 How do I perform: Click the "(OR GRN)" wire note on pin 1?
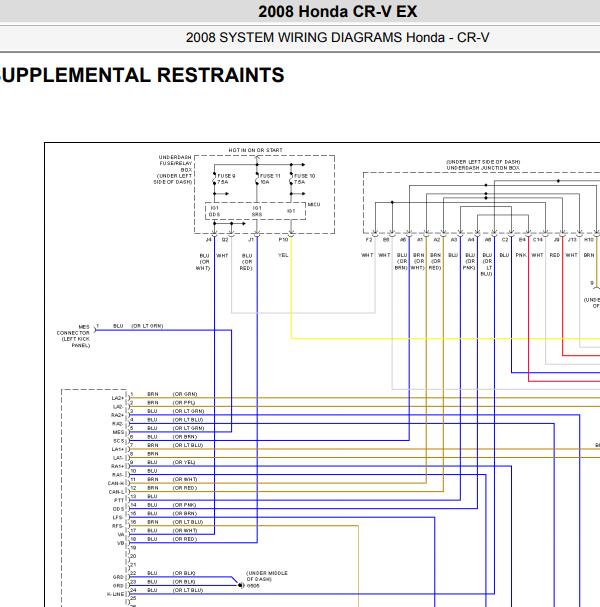[185, 394]
